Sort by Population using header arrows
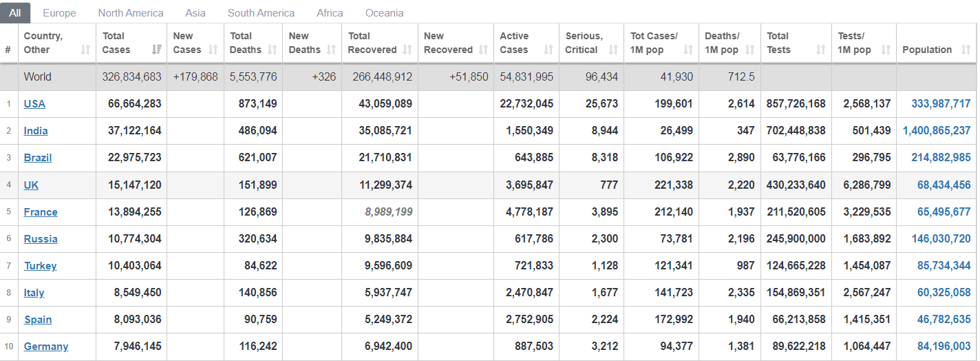Viewport: 980px width, 361px height. pyautogui.click(x=966, y=50)
